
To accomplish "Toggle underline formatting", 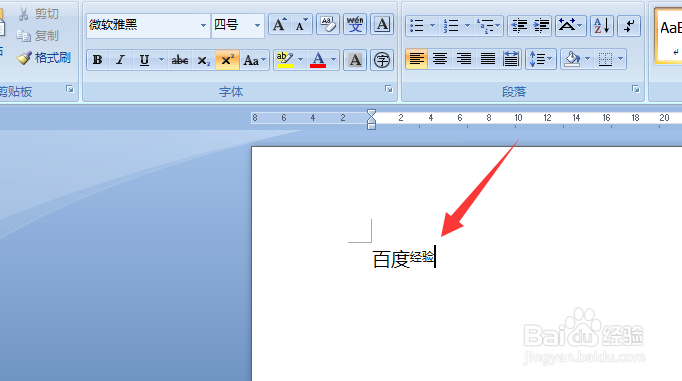I will 144,60.
